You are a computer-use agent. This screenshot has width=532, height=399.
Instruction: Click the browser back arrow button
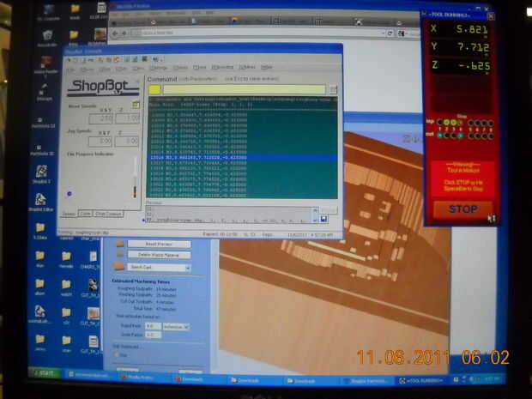pos(115,33)
